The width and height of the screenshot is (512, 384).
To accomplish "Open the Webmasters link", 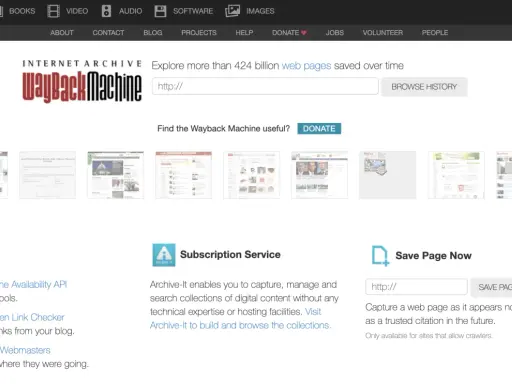I will tap(25, 350).
